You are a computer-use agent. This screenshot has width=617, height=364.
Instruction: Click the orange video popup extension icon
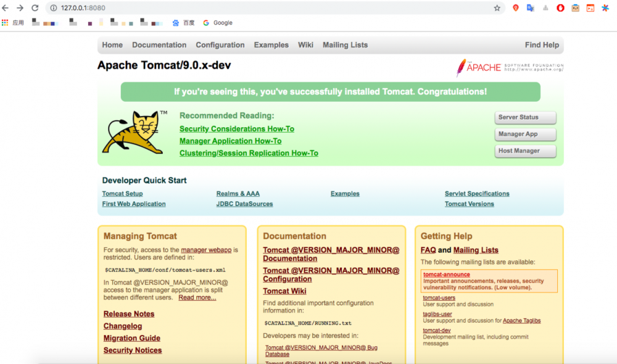[x=589, y=8]
